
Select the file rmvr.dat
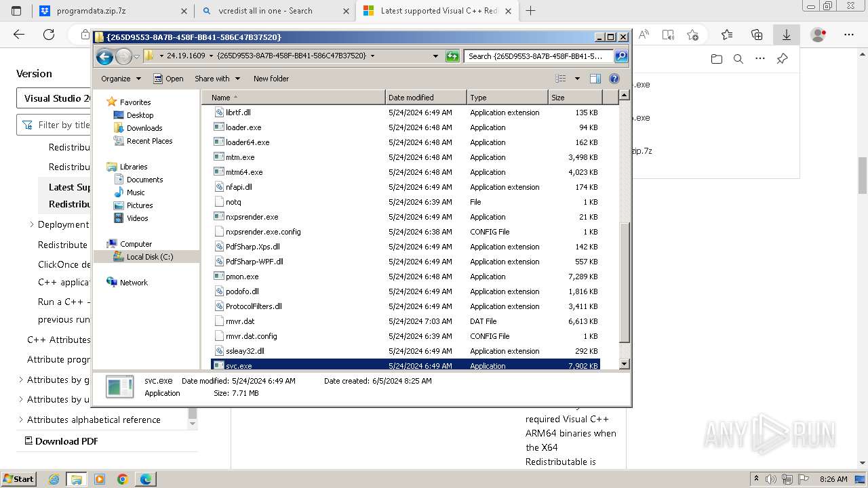tap(240, 321)
